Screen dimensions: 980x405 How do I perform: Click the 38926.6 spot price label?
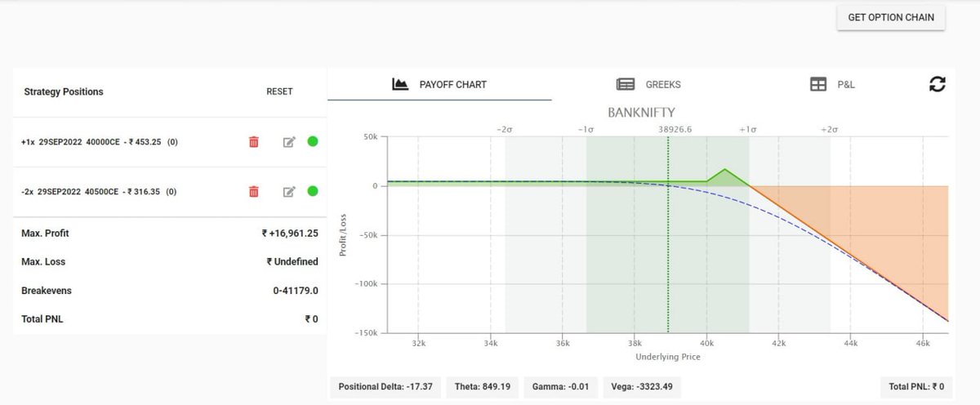tap(675, 129)
